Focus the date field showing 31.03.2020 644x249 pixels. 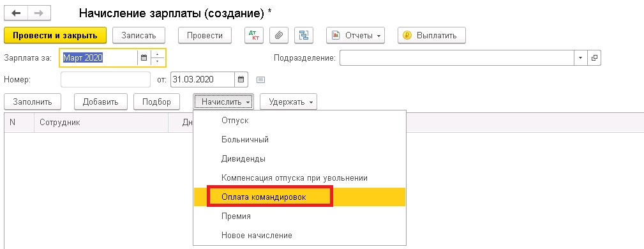203,80
